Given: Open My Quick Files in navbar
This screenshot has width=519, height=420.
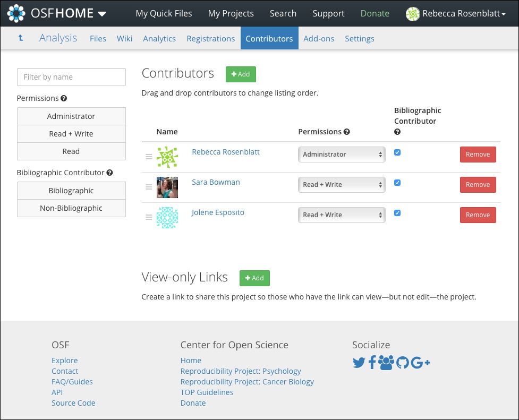Looking at the screenshot, I should [x=164, y=14].
